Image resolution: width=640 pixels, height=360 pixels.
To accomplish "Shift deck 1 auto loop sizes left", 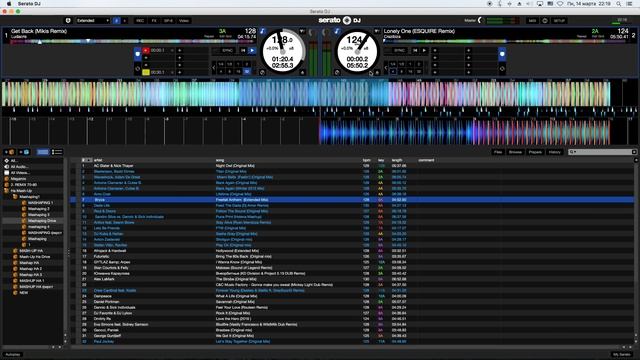I will point(214,68).
